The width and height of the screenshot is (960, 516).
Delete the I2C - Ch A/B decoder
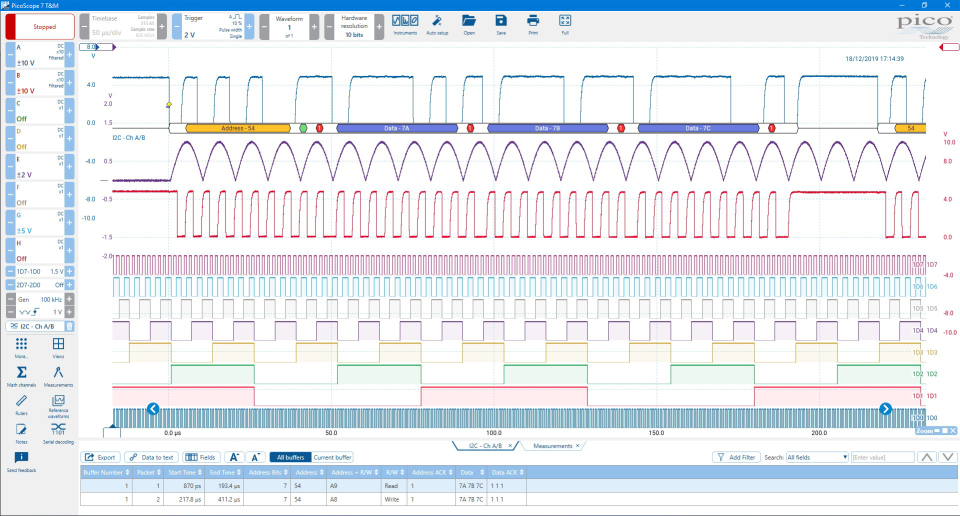[x=69, y=326]
